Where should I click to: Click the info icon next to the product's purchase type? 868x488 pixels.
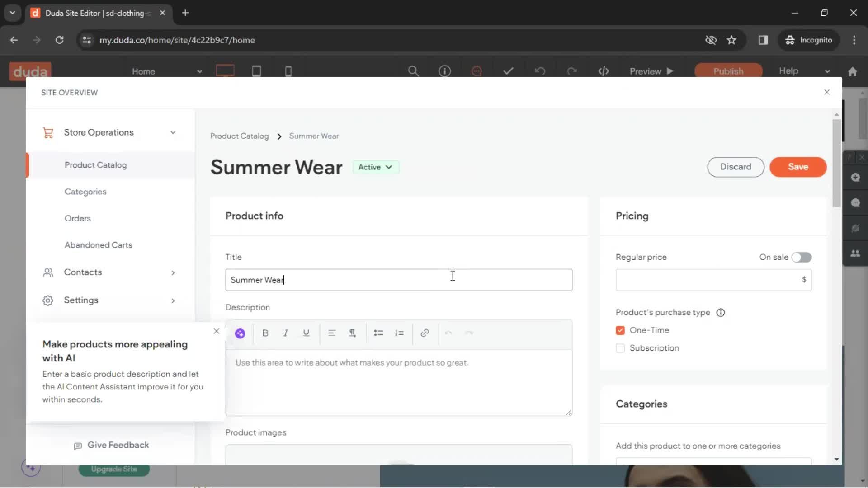pos(721,313)
